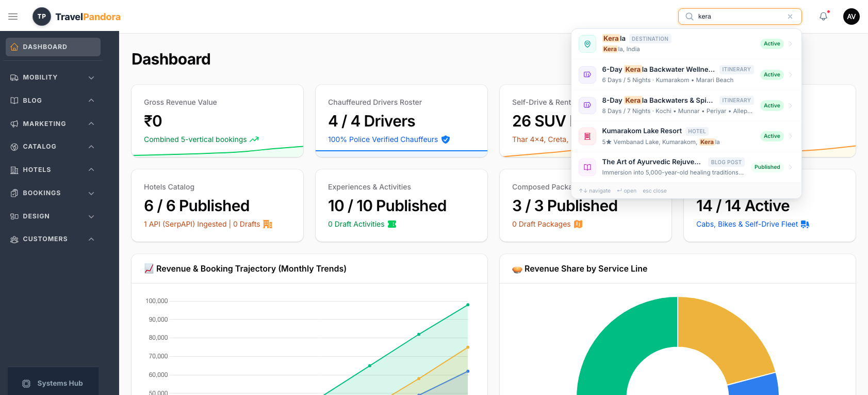Click the police verified shield icon
Screen dimensions: 868x395
(x=446, y=139)
